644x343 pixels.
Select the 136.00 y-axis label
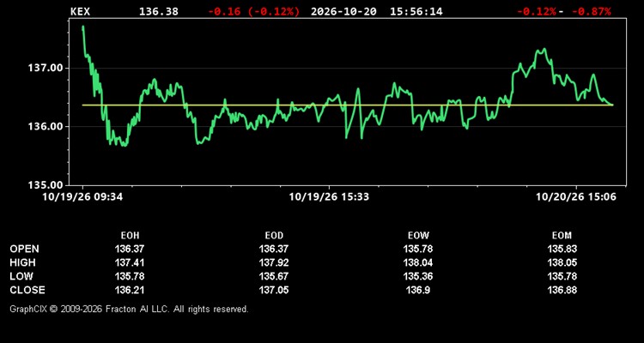[x=46, y=126]
